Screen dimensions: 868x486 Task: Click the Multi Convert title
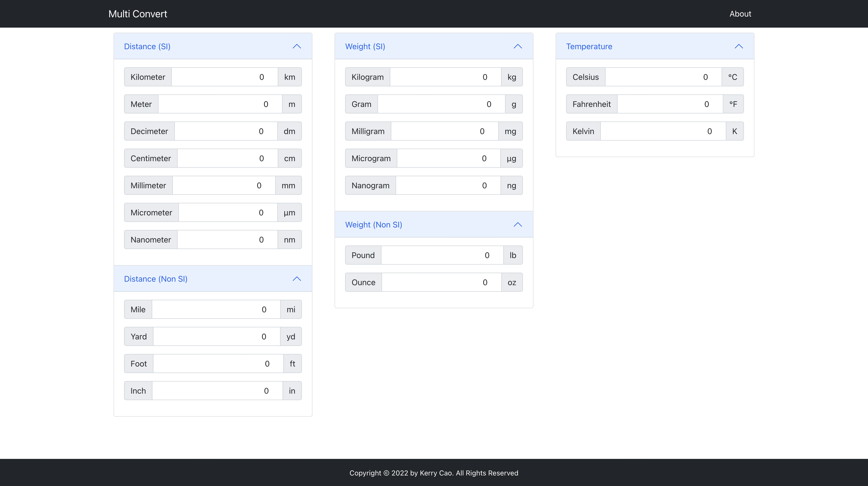pyautogui.click(x=137, y=14)
